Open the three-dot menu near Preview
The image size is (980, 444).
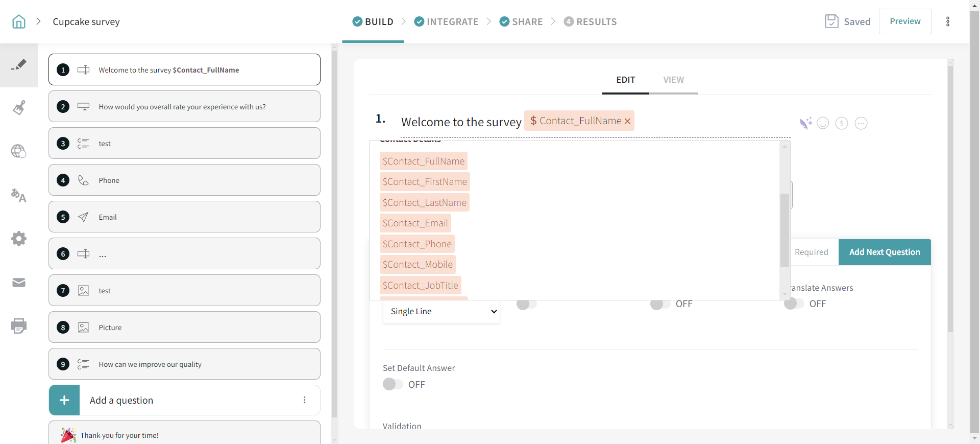pos(948,21)
